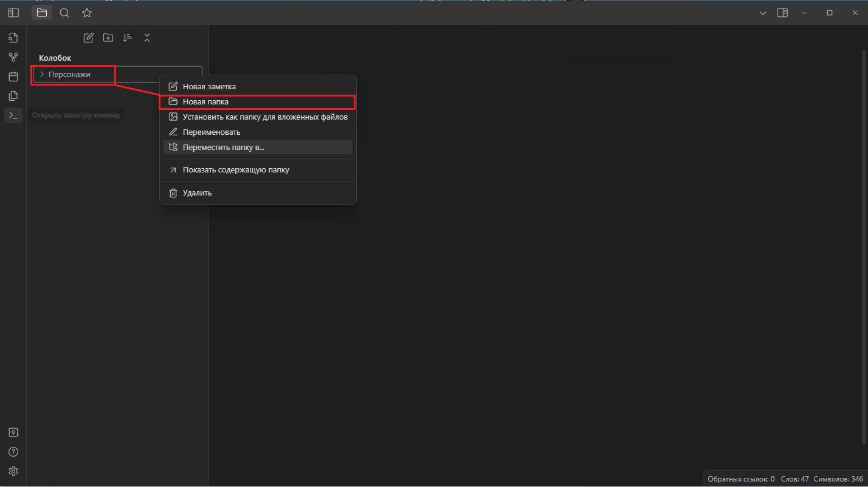This screenshot has height=487, width=868.
Task: Expand the Персонажи folder chevron
Action: (42, 74)
